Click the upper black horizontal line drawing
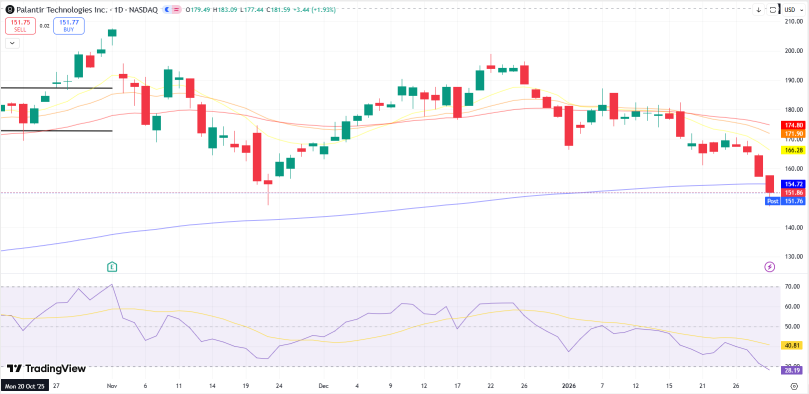This screenshot has width=809, height=394. (x=56, y=88)
